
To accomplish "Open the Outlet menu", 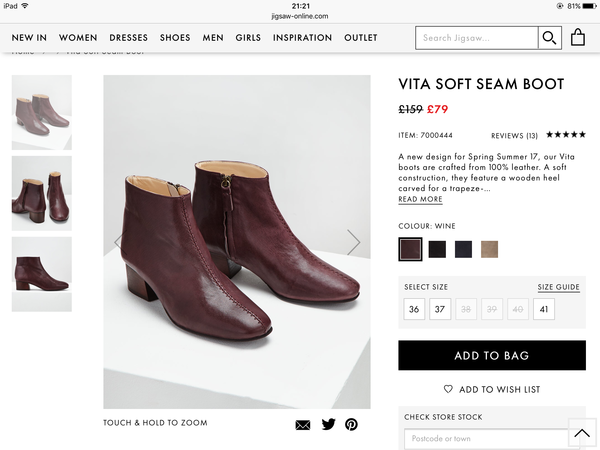I will (361, 38).
